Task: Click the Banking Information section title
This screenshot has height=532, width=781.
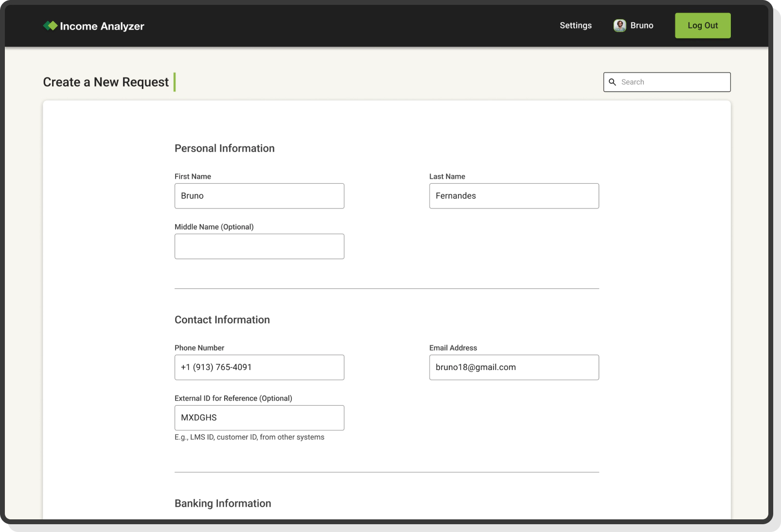Action: point(223,503)
